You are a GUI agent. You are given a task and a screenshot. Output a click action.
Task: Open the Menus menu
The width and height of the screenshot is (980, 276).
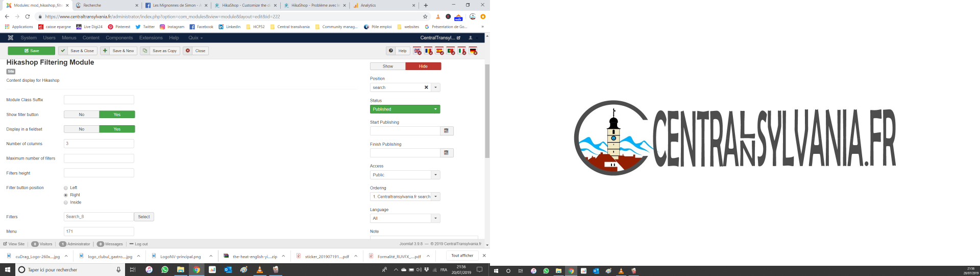pos(69,38)
